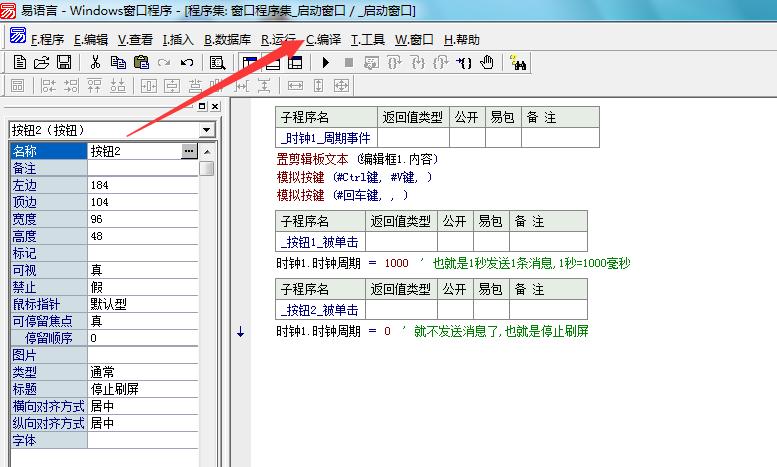This screenshot has height=467, width=777.
Task: Open the T.工具 menu
Action: (x=367, y=40)
